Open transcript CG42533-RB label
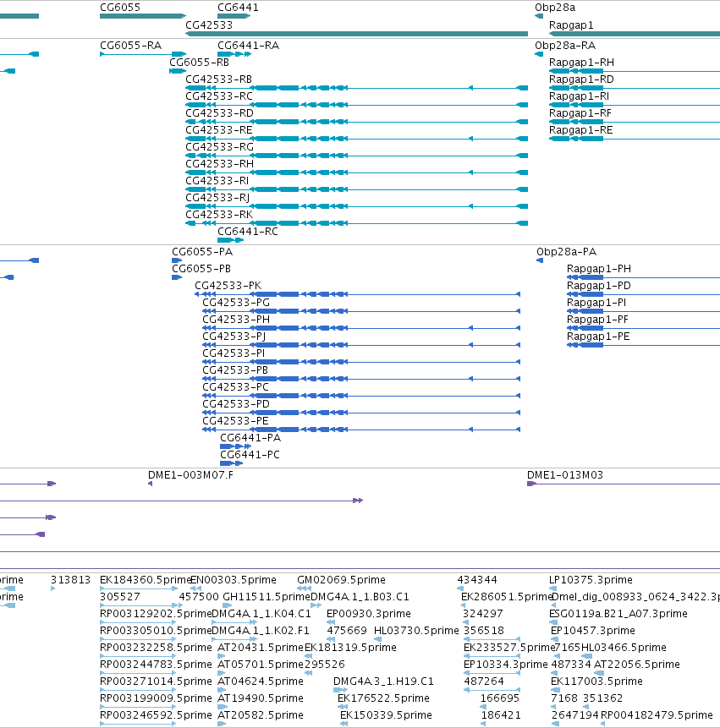720x728 pixels. point(218,79)
